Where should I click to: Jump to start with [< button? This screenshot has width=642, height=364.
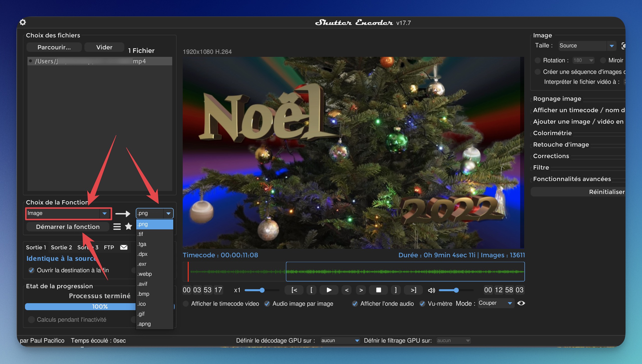(x=294, y=290)
